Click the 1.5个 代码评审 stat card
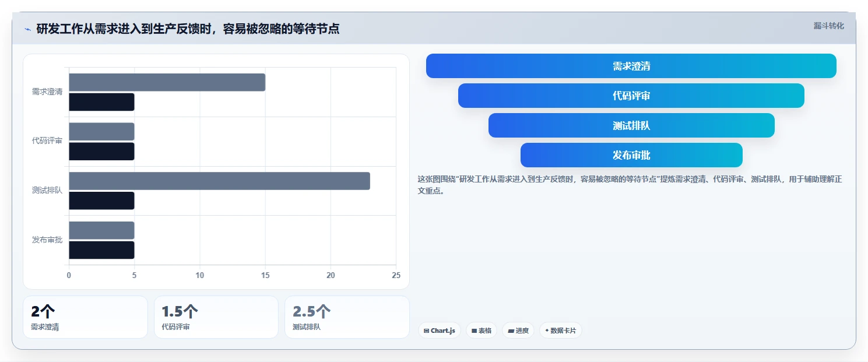Image resolution: width=868 pixels, height=362 pixels. (216, 317)
